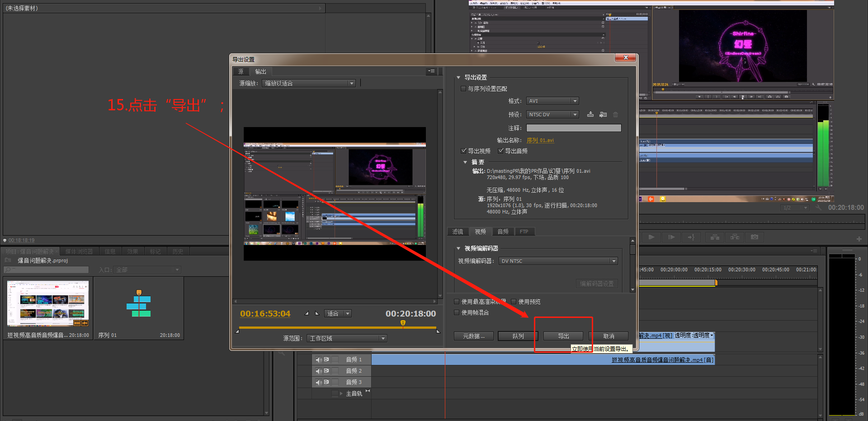Click 元数据... metadata button
Viewport: 868px width, 421px height.
pyautogui.click(x=474, y=336)
